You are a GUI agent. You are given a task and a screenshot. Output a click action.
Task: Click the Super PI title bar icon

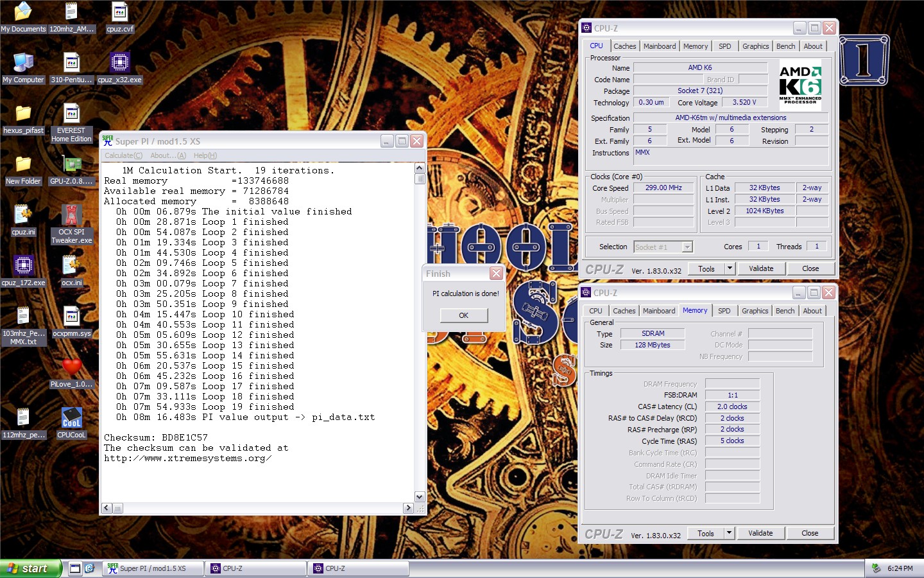coord(108,141)
